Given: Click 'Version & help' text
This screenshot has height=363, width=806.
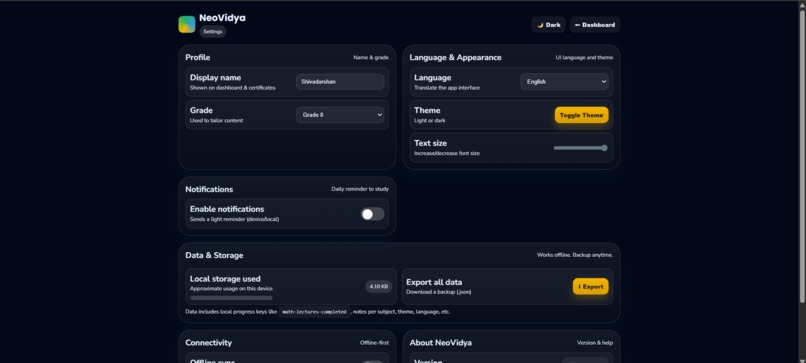Looking at the screenshot, I should tap(595, 343).
